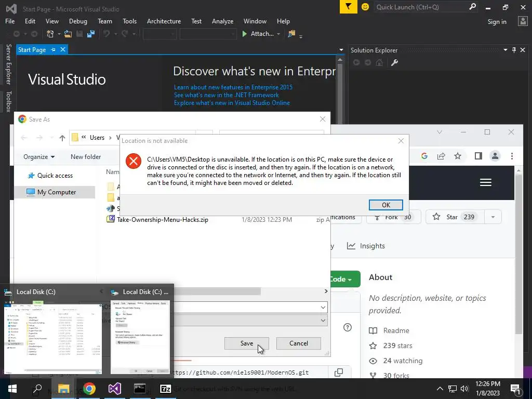Image resolution: width=532 pixels, height=399 pixels.
Task: Open the save as type dropdown
Action: (x=323, y=320)
